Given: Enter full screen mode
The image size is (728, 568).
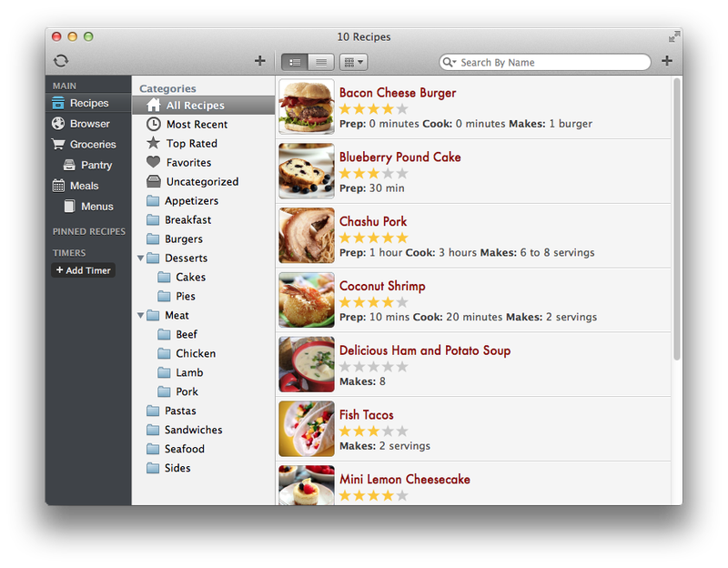Looking at the screenshot, I should [673, 37].
